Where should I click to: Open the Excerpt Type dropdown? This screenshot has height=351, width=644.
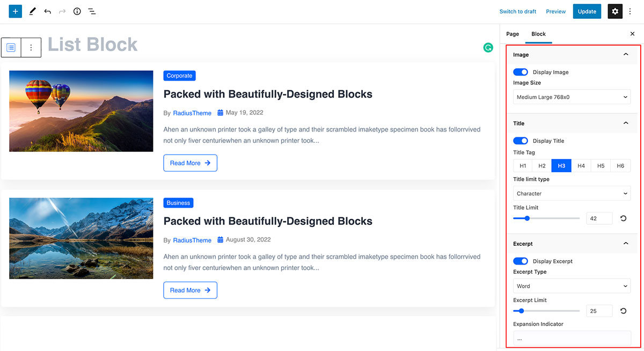pos(572,286)
